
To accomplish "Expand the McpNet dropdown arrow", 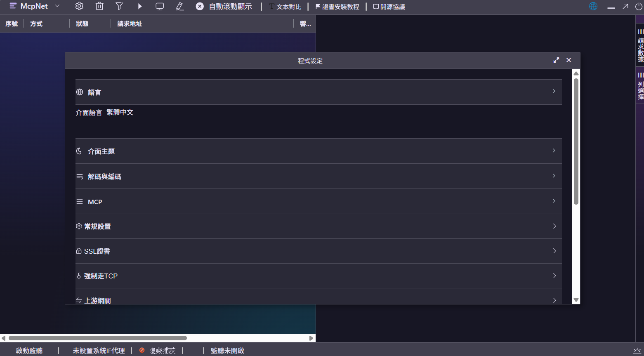I will (57, 6).
